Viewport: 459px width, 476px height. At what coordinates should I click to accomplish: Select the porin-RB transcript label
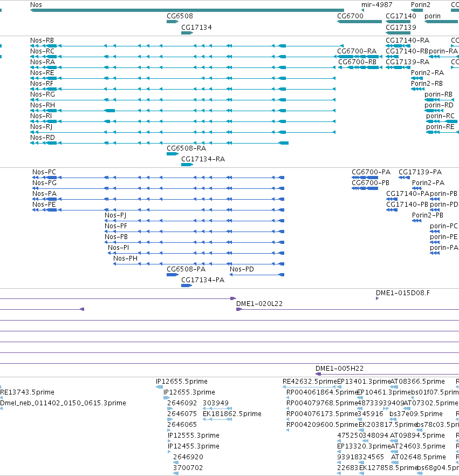click(x=439, y=94)
